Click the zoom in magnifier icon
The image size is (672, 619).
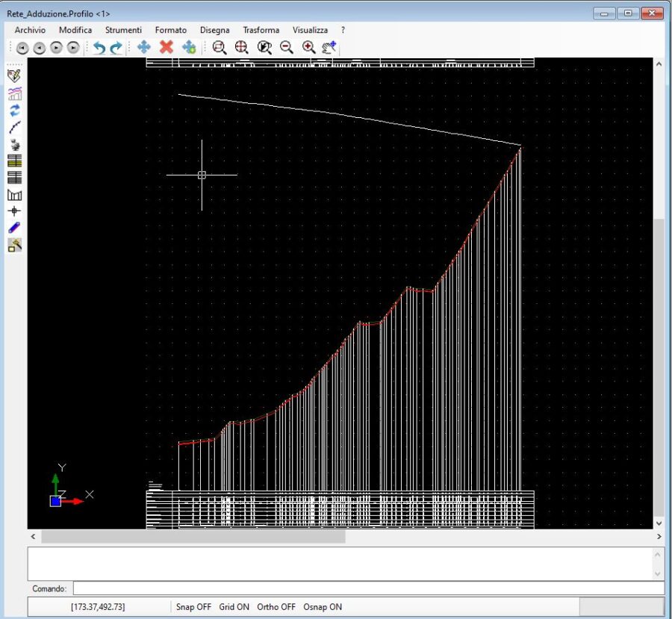click(x=308, y=48)
